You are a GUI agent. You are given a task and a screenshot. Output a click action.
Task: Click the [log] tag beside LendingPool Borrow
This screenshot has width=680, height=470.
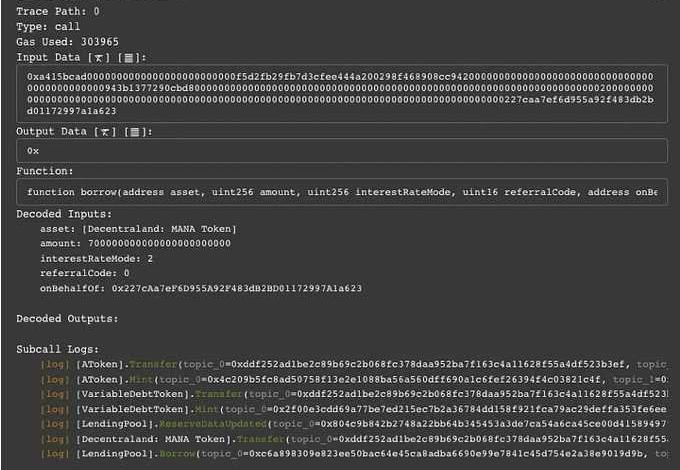[54, 453]
